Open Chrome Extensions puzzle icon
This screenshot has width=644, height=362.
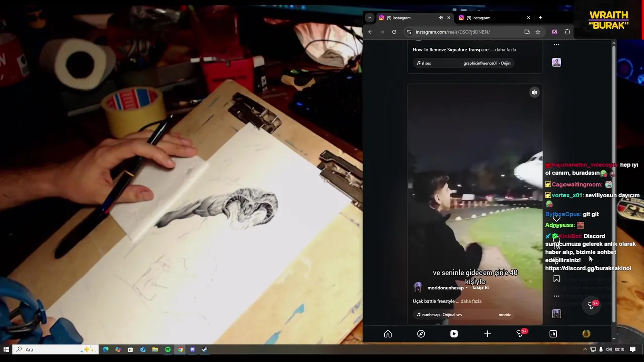tap(567, 32)
